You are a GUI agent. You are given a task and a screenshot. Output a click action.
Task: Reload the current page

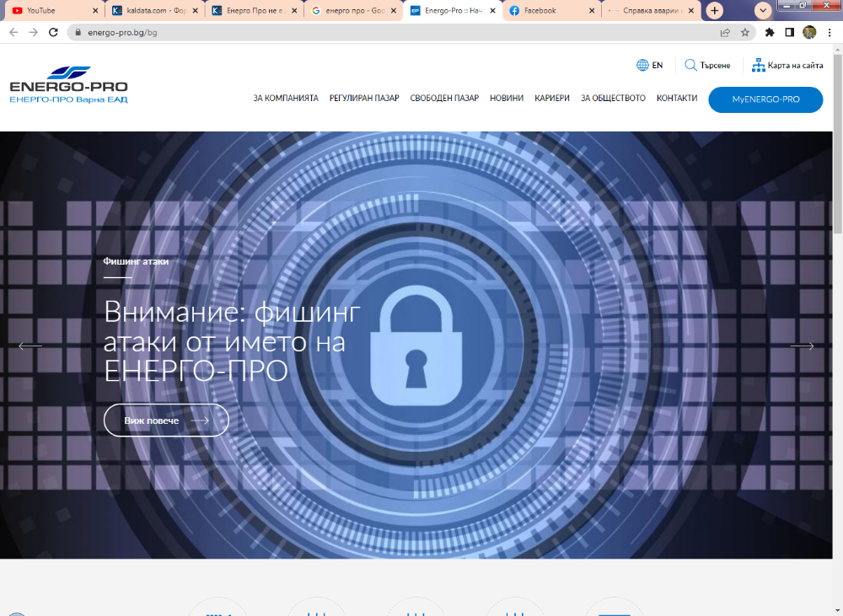[53, 32]
